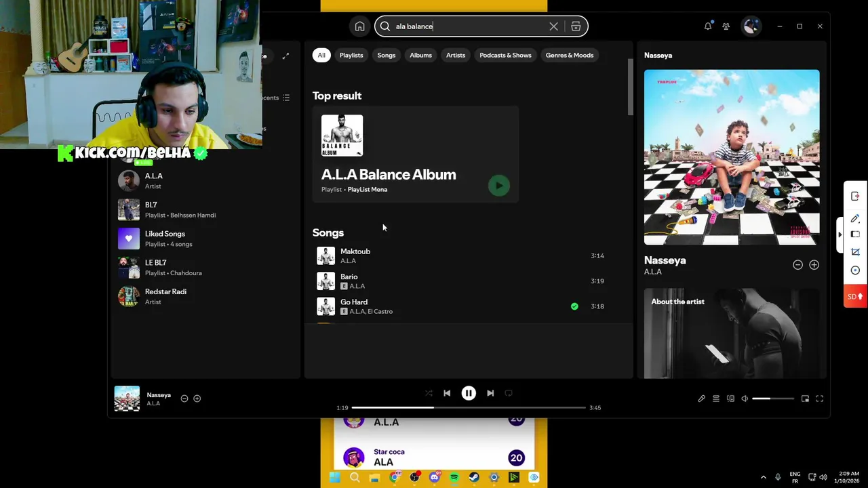Skip to the previous track
Screen dimensions: 868x488
coord(447,393)
